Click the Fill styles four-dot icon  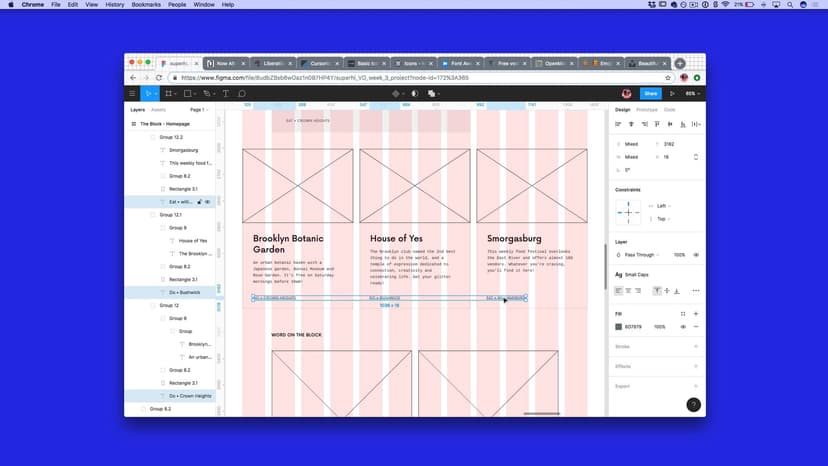683,314
